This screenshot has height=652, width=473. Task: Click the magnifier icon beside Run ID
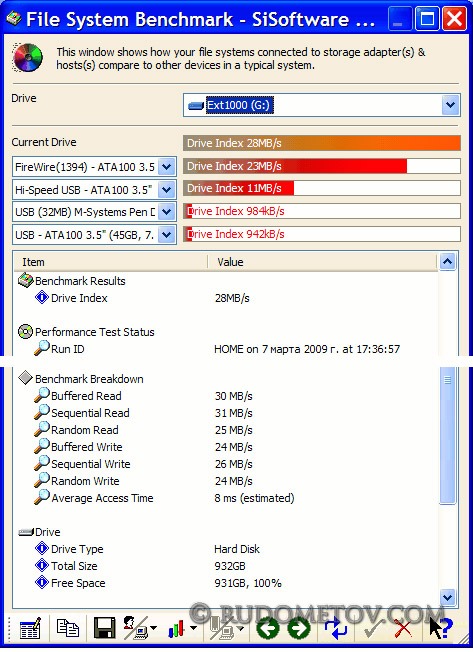(x=42, y=348)
